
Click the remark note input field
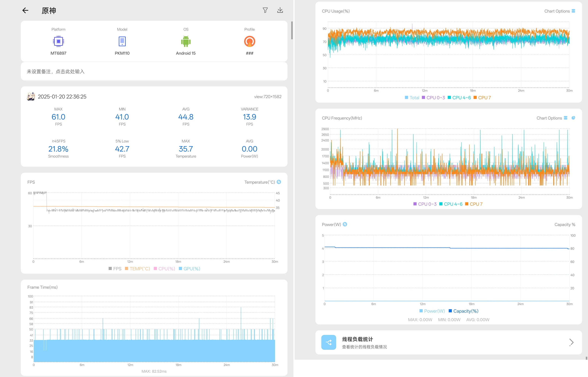coord(154,72)
